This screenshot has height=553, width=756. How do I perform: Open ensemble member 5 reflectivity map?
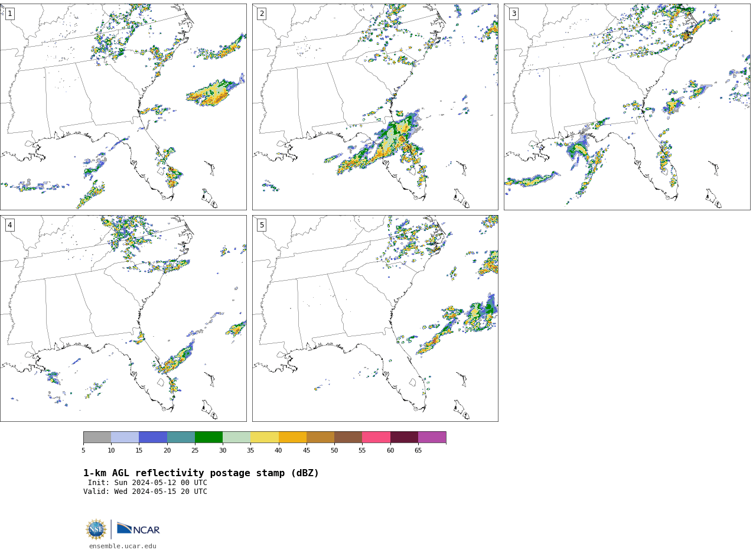(x=375, y=318)
